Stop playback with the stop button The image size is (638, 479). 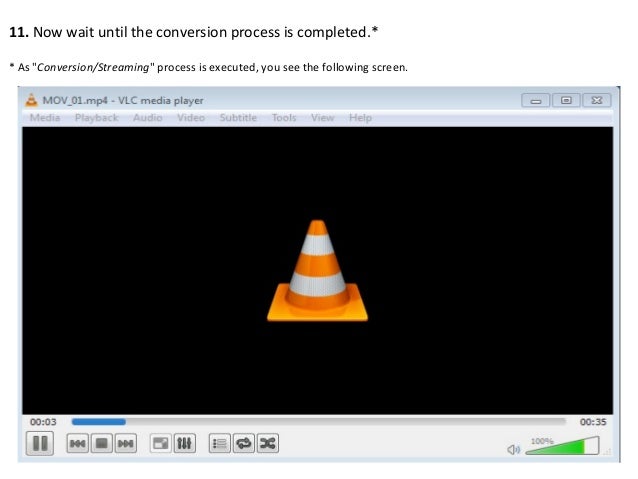[x=101, y=443]
